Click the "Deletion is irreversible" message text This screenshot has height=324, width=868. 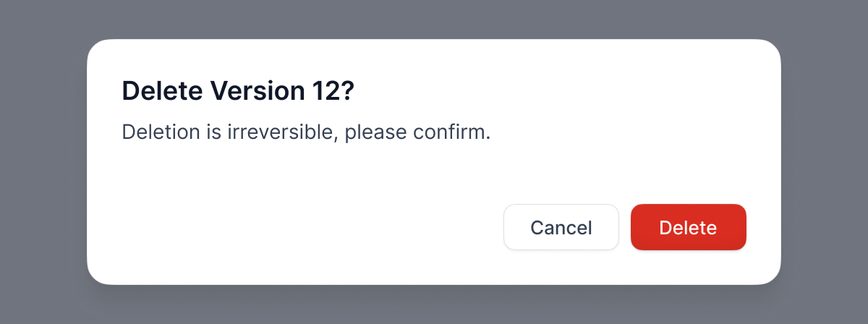(305, 133)
